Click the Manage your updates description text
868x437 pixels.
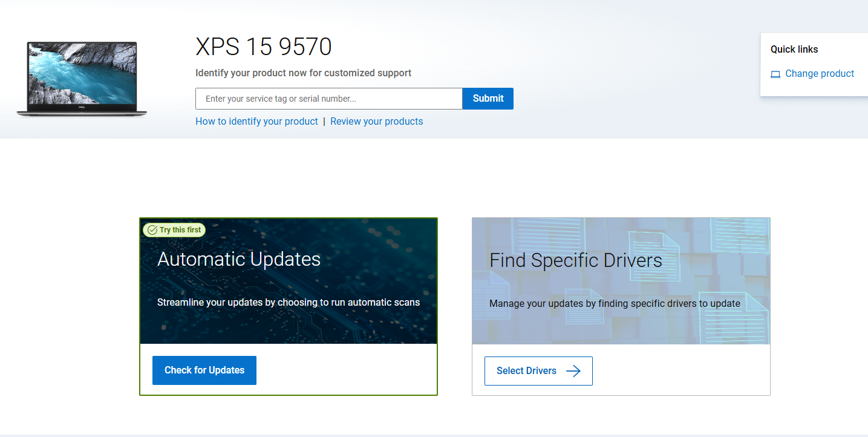[615, 303]
